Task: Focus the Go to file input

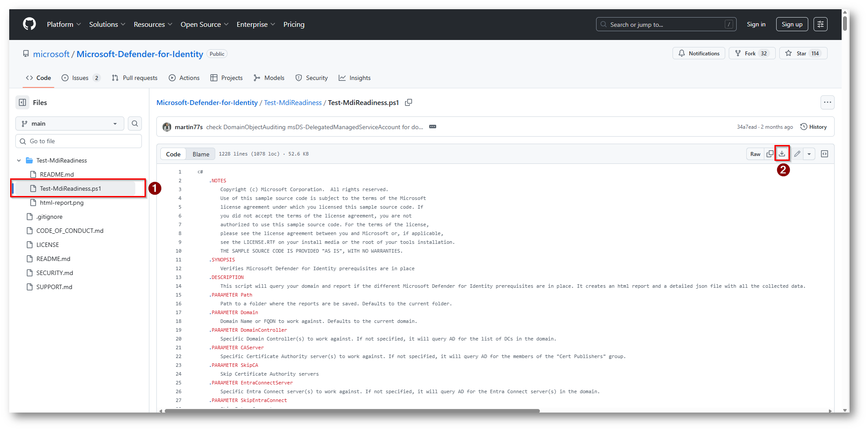Action: coord(79,141)
